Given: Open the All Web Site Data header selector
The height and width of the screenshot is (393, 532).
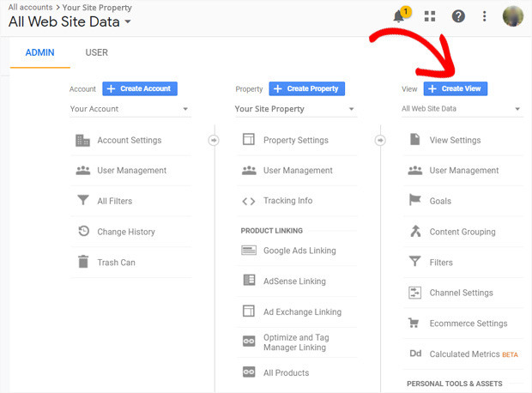Looking at the screenshot, I should (70, 21).
